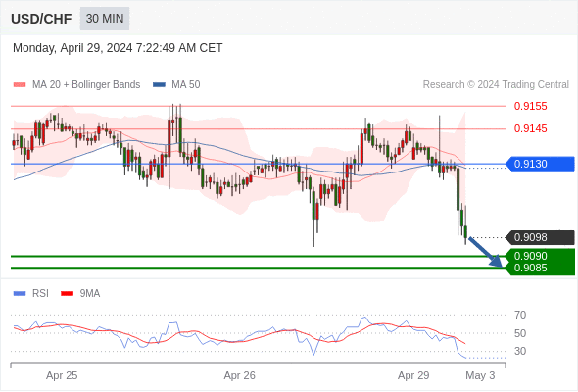Toggle the RSI legend label
Screen dimensions: 578x392
coord(40,294)
